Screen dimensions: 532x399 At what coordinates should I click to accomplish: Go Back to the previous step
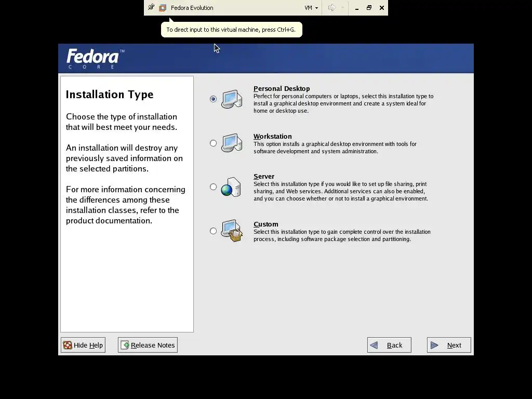click(x=389, y=345)
